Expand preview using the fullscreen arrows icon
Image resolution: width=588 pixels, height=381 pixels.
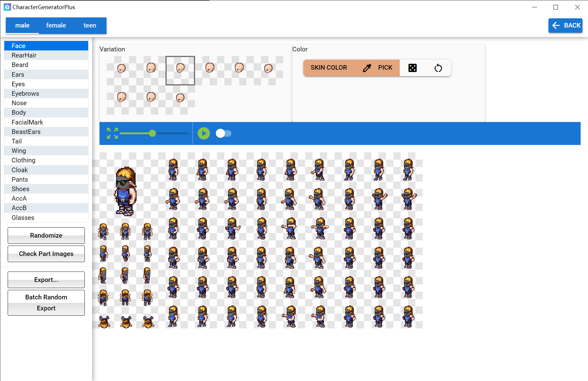tap(112, 133)
